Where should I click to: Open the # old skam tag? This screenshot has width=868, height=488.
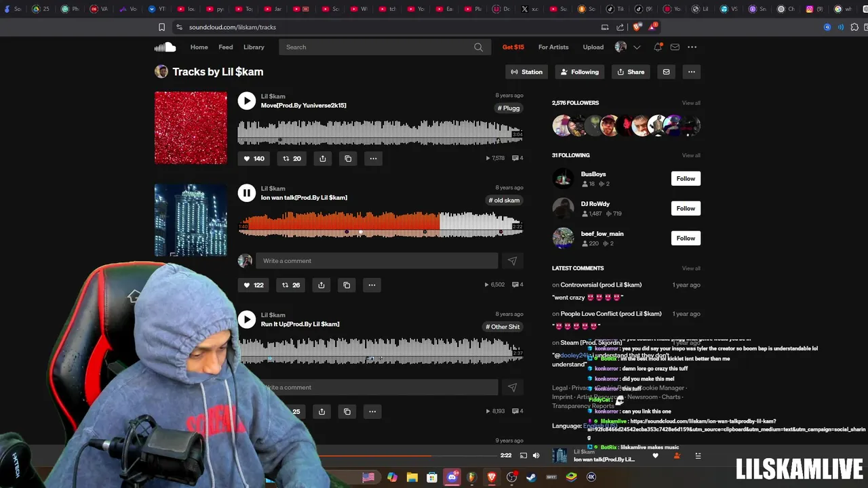(505, 200)
